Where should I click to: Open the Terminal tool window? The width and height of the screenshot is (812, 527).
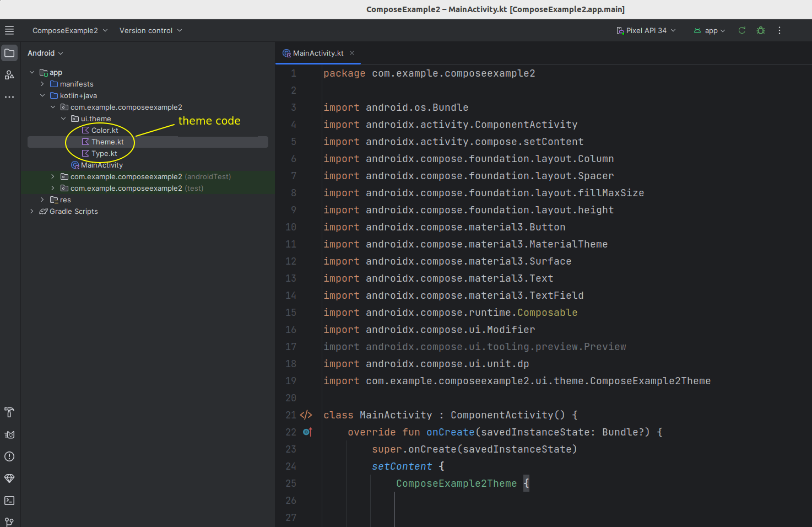9,501
